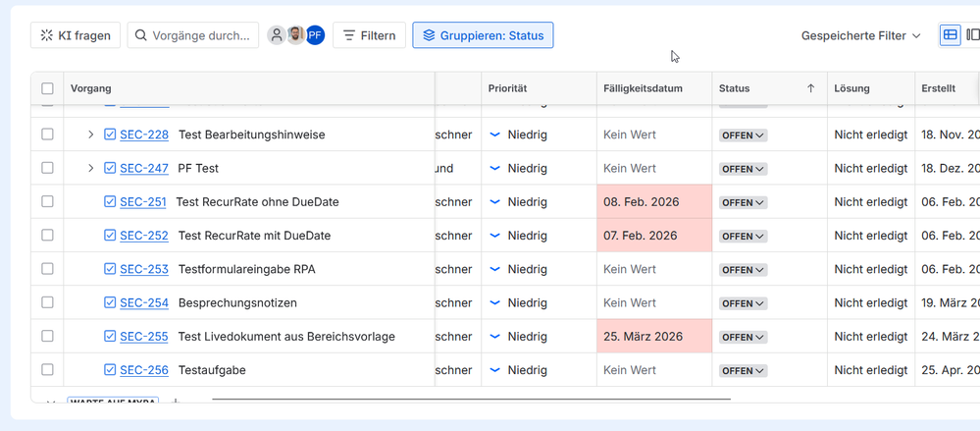Select the unassigned user avatar icon
The image size is (980, 431).
pos(277,35)
